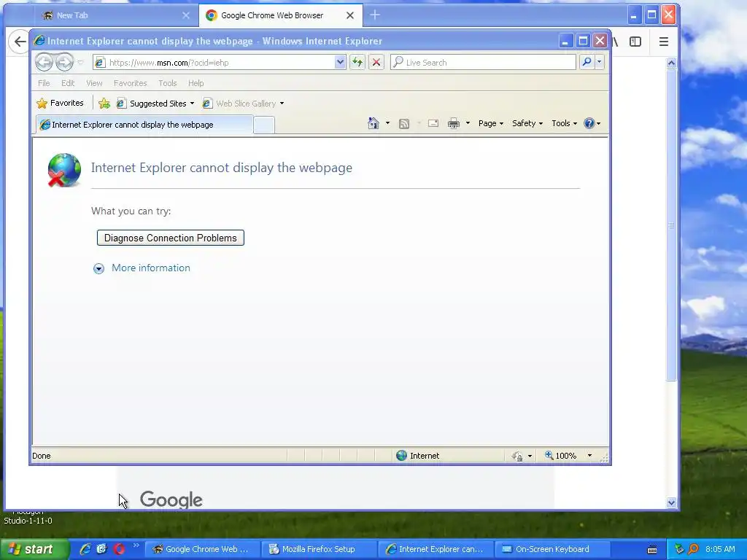747x560 pixels.
Task: Click the IE Forward navigation arrow
Action: coord(64,63)
